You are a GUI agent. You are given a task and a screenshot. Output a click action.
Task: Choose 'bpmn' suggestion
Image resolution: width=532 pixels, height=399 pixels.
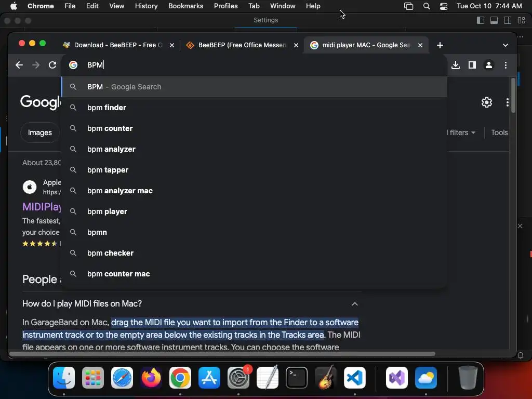click(254, 232)
